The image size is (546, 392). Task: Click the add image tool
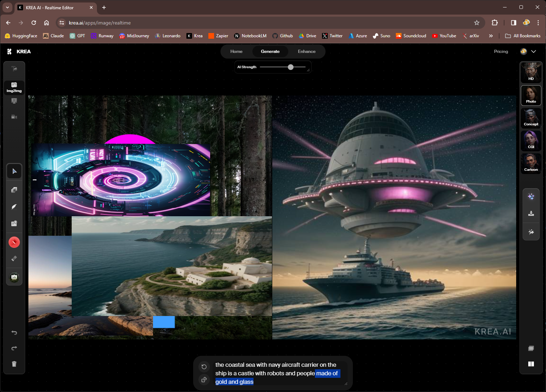tap(14, 224)
